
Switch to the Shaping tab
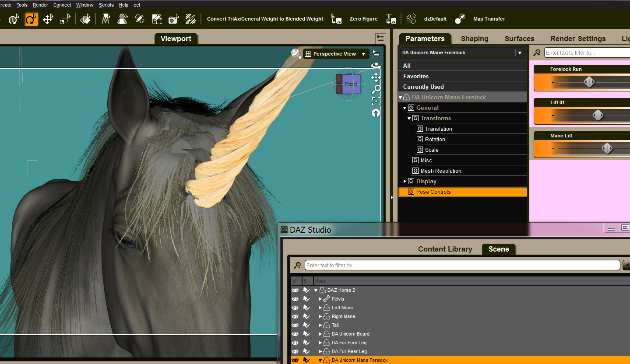475,38
